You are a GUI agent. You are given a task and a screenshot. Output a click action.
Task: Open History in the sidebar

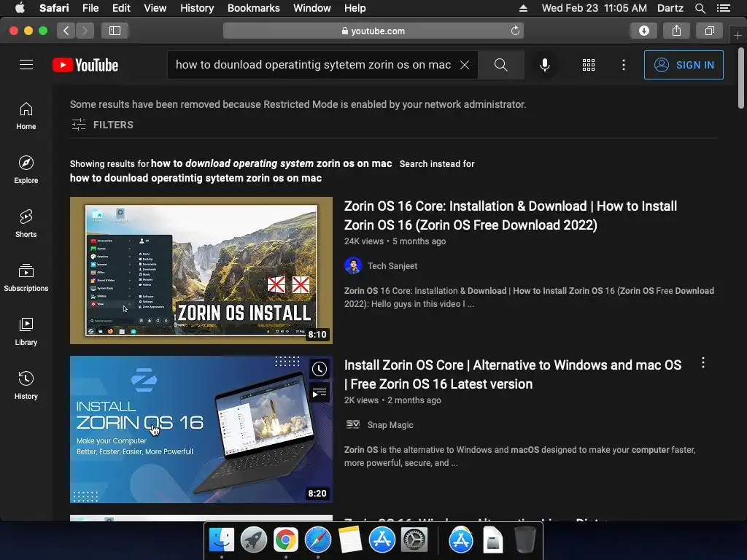[26, 385]
